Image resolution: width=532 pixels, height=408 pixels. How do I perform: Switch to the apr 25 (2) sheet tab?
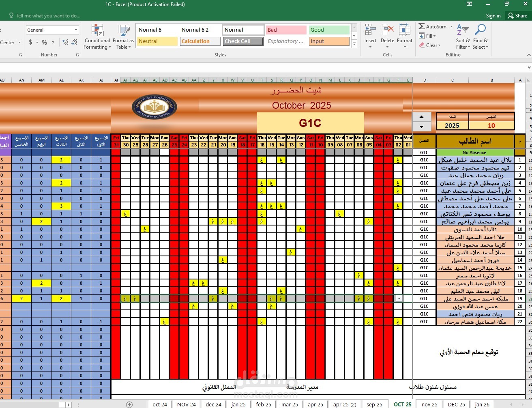point(345,404)
